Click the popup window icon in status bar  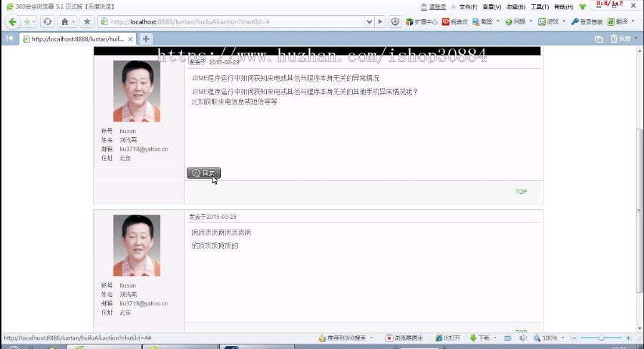click(508, 338)
